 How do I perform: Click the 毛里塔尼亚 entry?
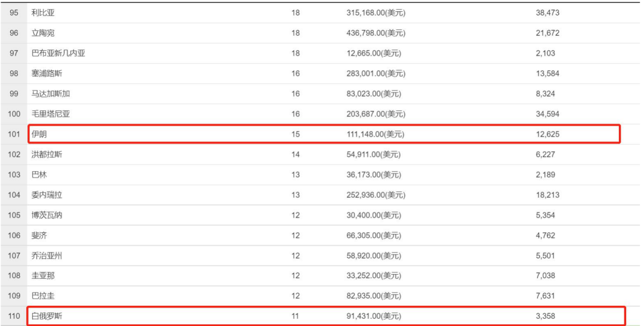point(51,114)
